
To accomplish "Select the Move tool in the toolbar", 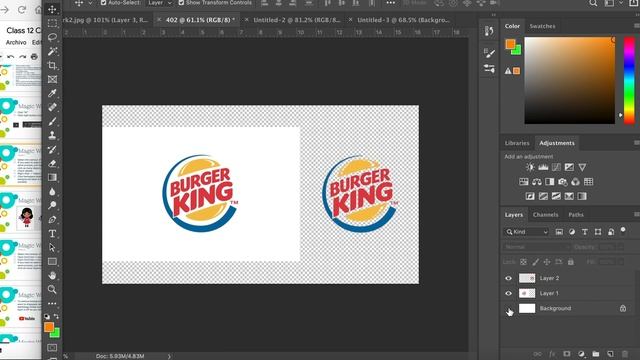I will click(52, 9).
